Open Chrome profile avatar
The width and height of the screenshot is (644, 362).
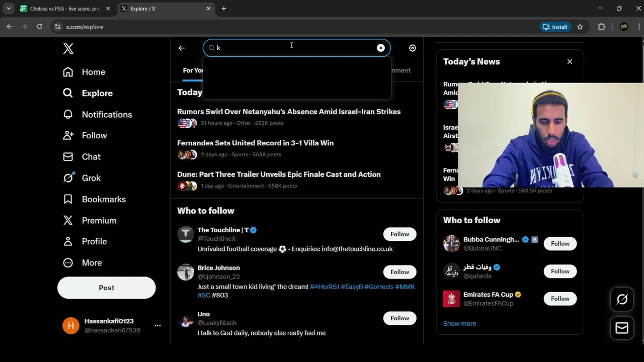click(624, 27)
